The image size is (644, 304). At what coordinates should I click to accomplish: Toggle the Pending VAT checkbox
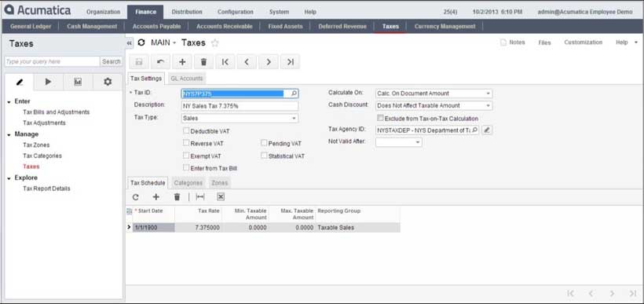(x=264, y=144)
